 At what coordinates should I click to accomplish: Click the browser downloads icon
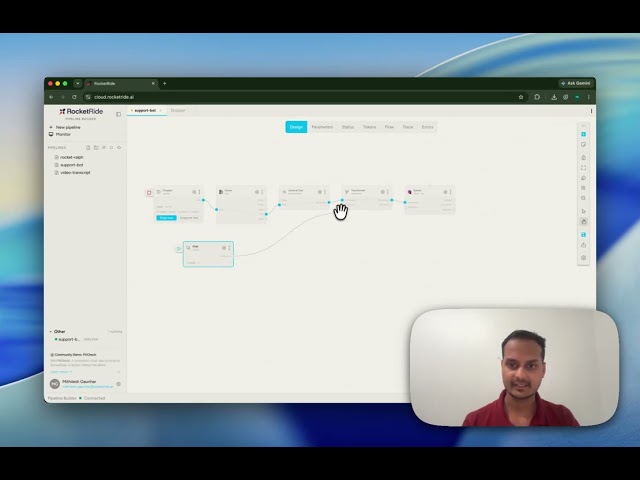554,97
